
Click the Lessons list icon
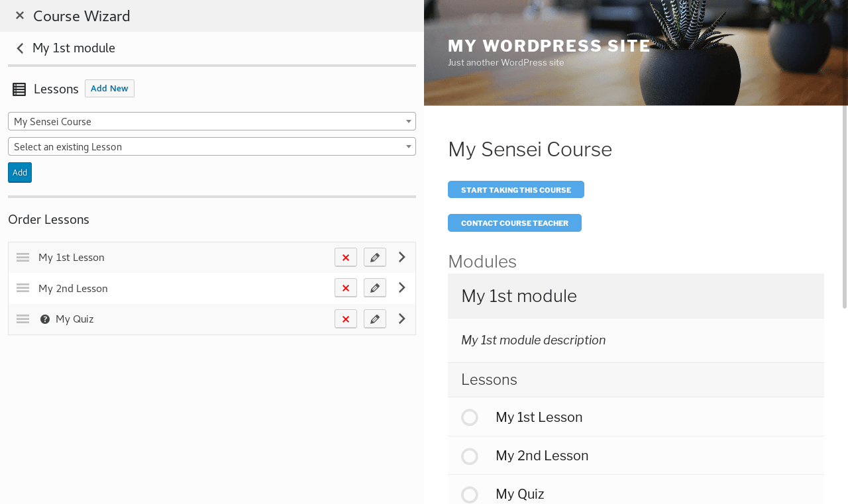19,89
